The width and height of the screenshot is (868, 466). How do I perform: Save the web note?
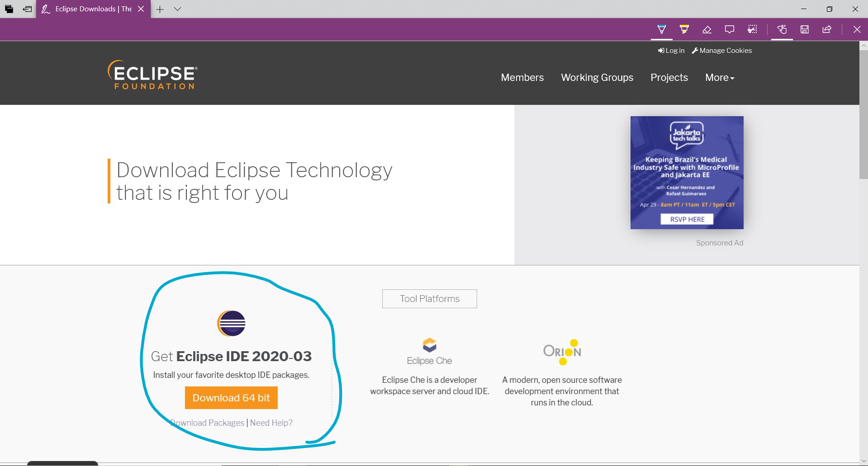coord(804,30)
